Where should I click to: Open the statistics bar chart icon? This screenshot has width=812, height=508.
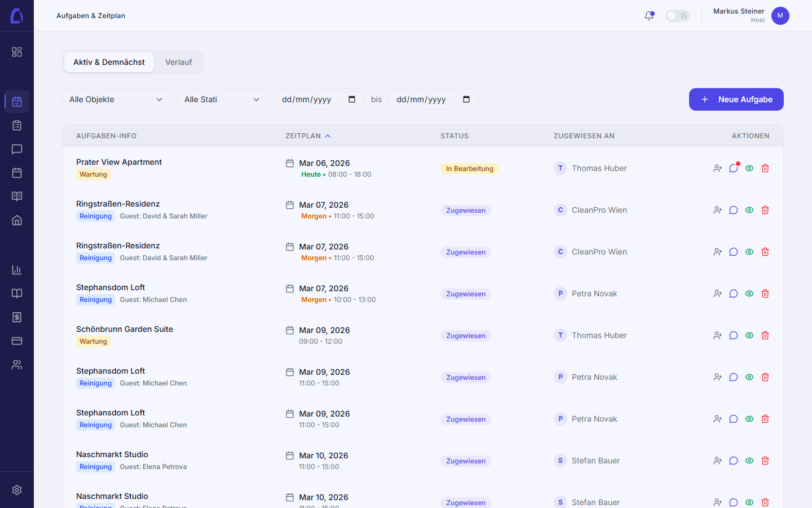(17, 270)
